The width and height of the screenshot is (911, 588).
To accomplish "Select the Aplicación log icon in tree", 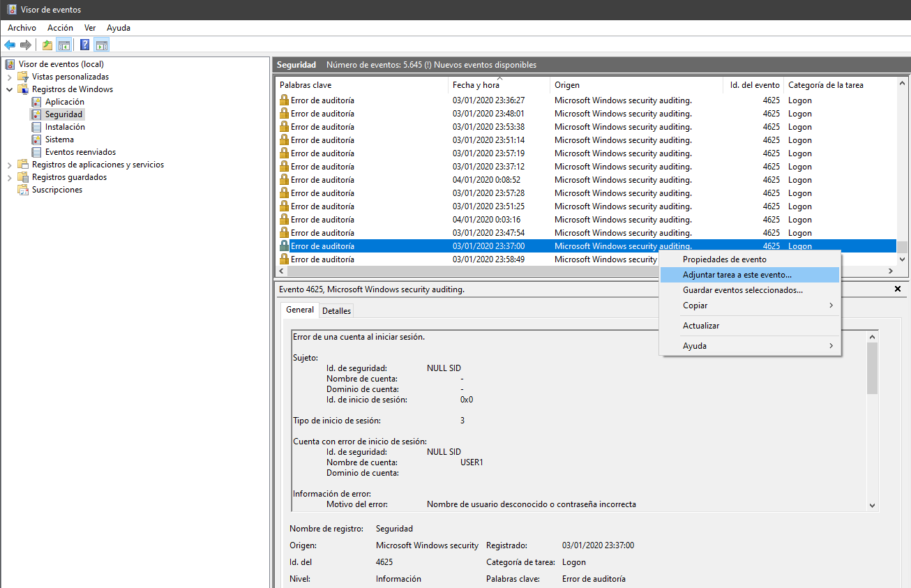I will click(36, 102).
